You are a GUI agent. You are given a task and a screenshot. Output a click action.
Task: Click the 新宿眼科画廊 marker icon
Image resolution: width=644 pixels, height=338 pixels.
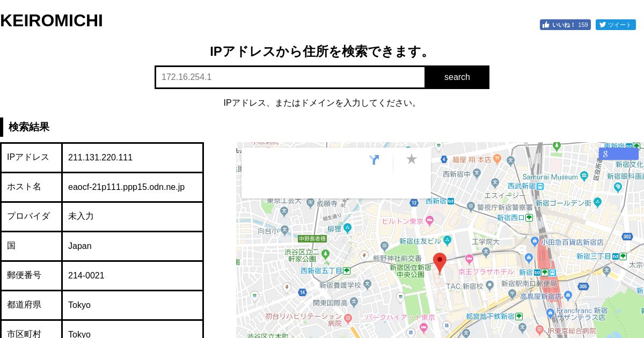[x=618, y=187]
